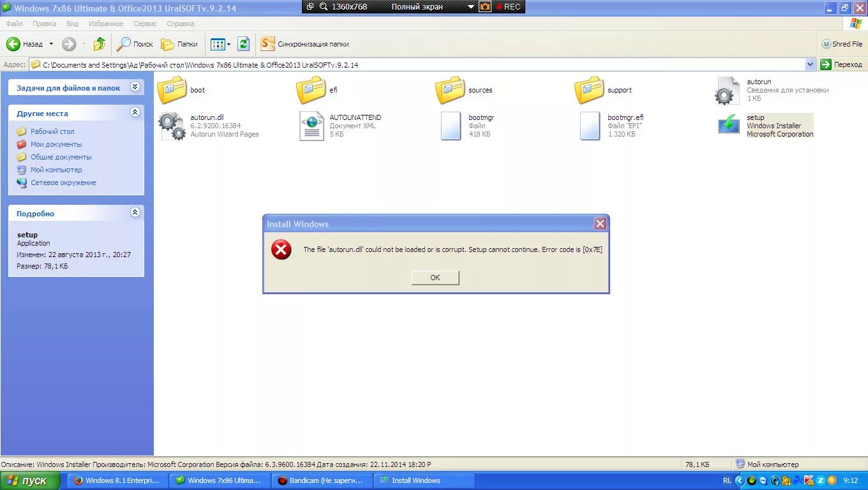Select the setup Windows Installer icon

pos(728,124)
